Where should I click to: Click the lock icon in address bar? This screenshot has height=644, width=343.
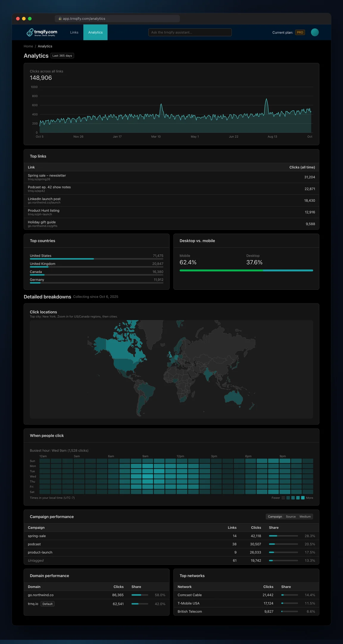[60, 18]
